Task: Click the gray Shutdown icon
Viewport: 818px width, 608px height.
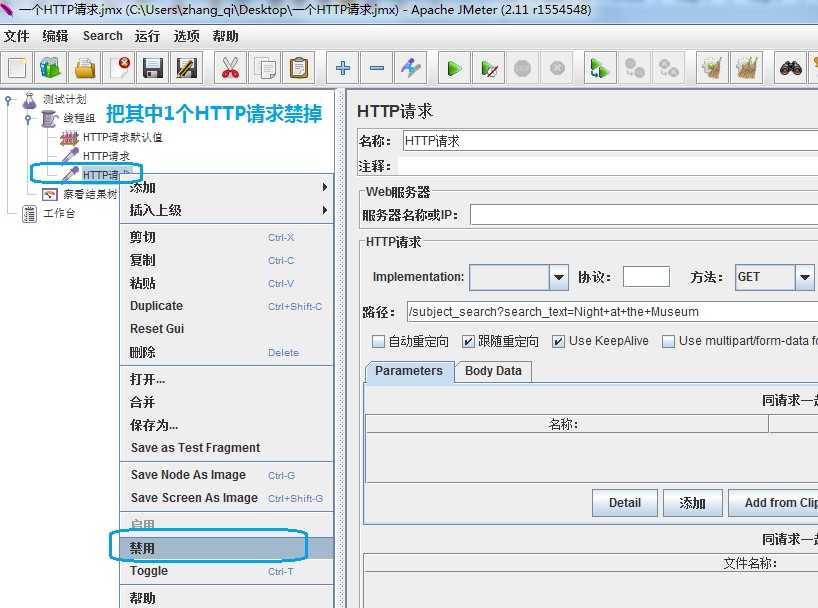Action: (x=557, y=68)
